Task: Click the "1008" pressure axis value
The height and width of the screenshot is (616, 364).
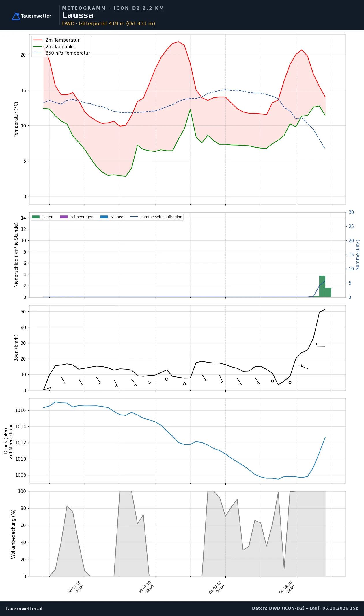Action: [x=20, y=475]
